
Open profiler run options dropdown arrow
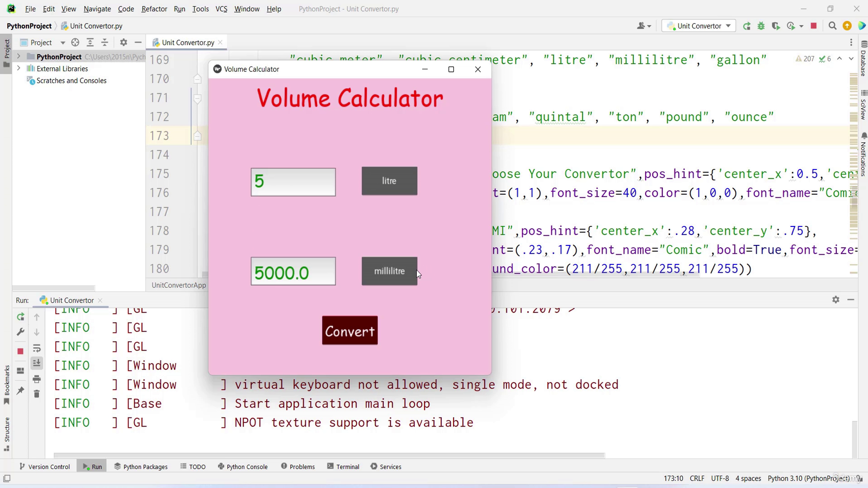click(802, 26)
